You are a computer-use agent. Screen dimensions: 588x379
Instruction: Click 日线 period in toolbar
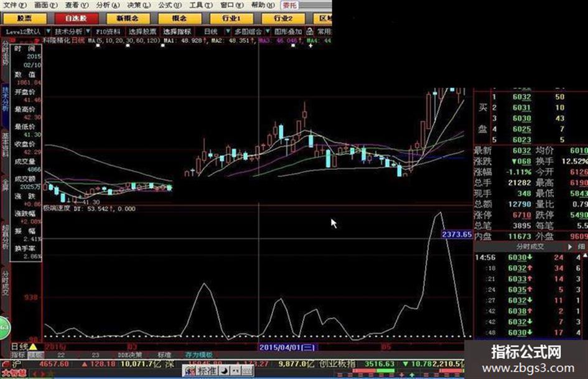pyautogui.click(x=211, y=32)
